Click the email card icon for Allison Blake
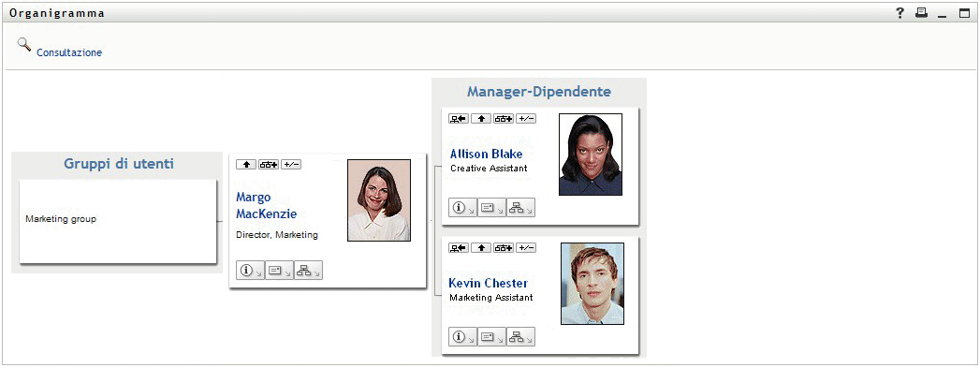Viewport: 980px width, 368px height. click(x=491, y=208)
